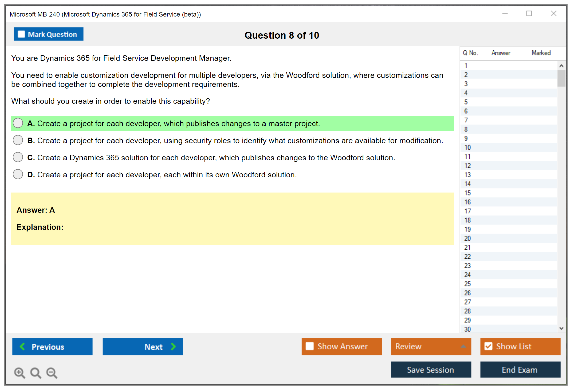This screenshot has height=392, width=574.
Task: Click the green right arrow on Next
Action: (173, 346)
